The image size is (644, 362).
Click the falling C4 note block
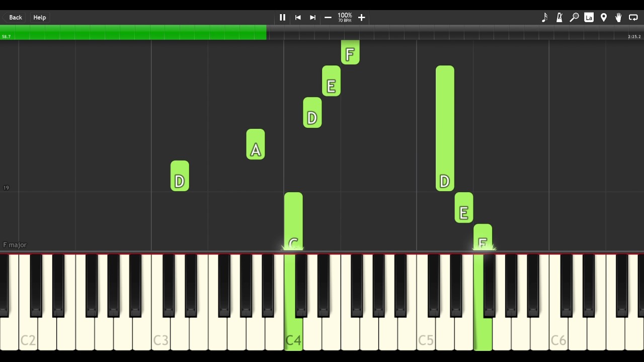point(293,221)
